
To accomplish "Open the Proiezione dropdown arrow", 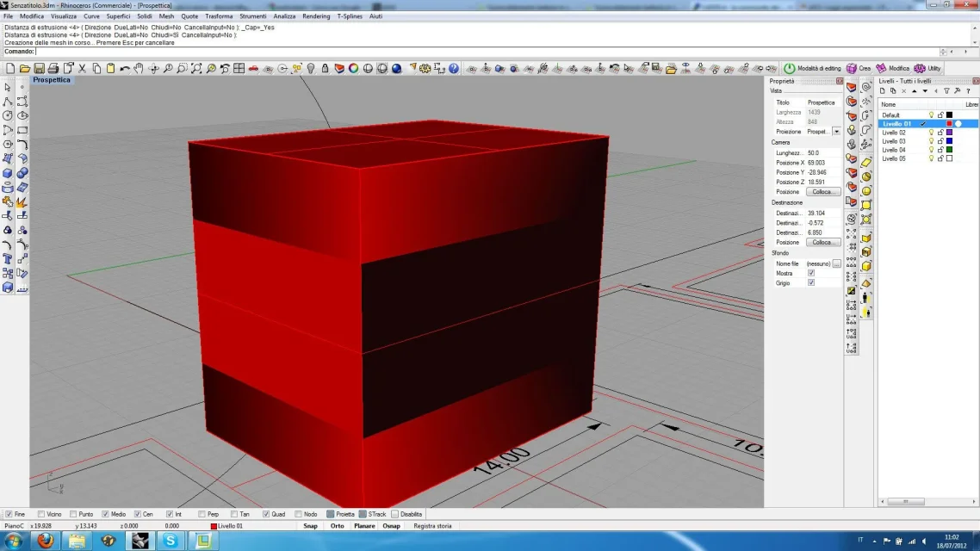I will [836, 132].
